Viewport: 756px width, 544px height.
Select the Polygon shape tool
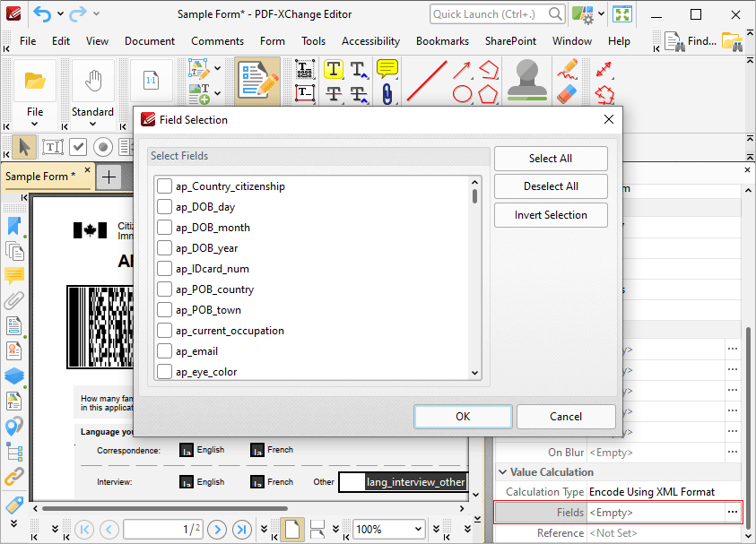[x=488, y=94]
